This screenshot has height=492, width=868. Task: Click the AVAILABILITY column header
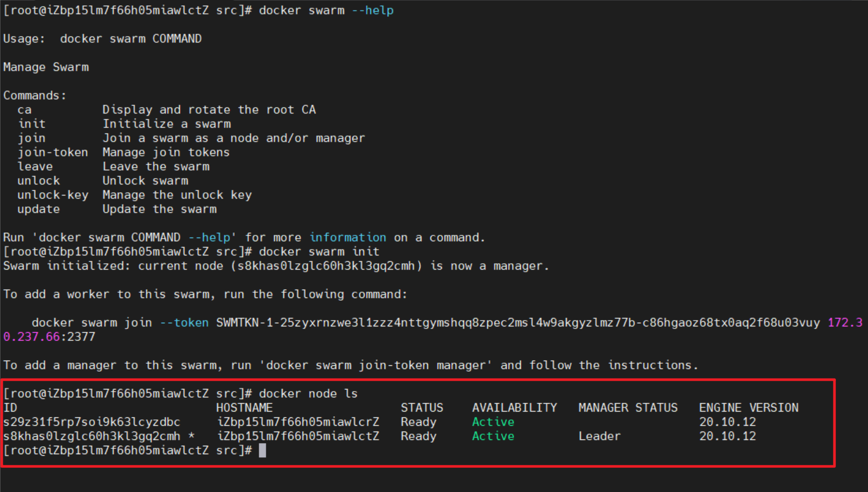click(514, 408)
